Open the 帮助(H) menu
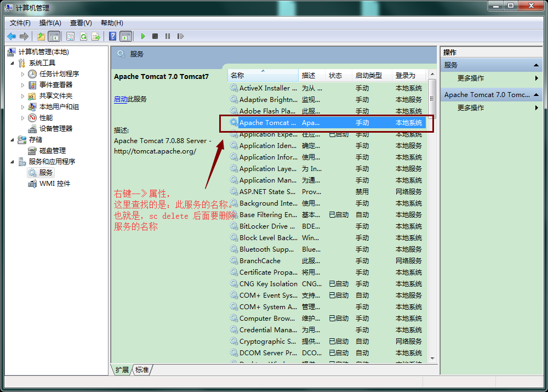 click(x=112, y=22)
